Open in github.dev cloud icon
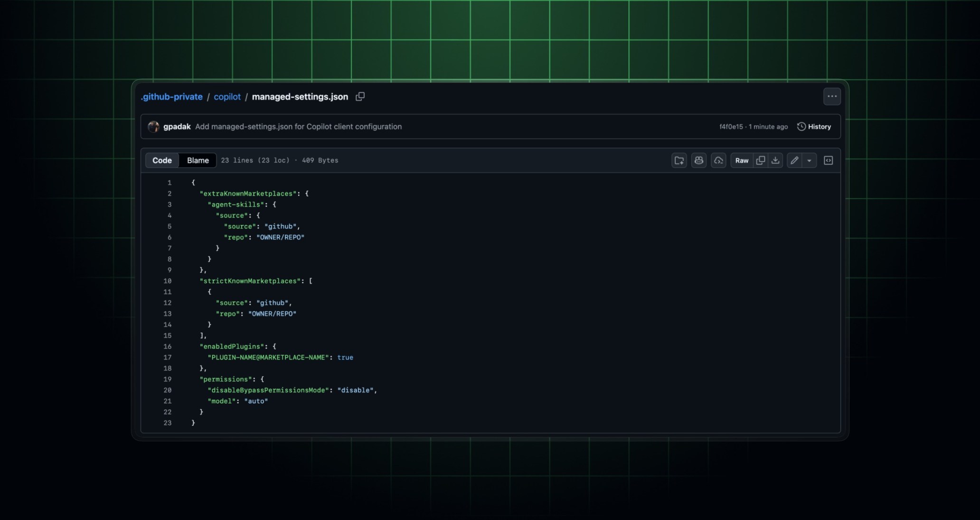Viewport: 980px width, 520px height. tap(718, 160)
